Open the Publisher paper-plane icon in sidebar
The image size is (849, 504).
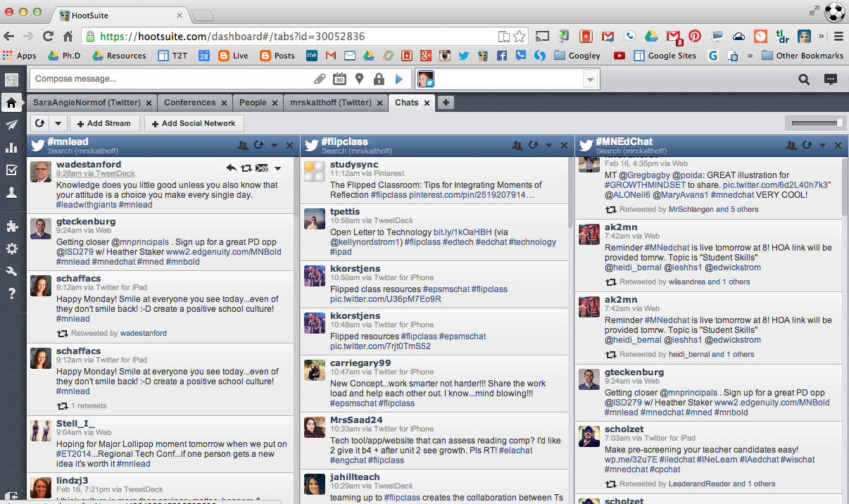[x=11, y=125]
